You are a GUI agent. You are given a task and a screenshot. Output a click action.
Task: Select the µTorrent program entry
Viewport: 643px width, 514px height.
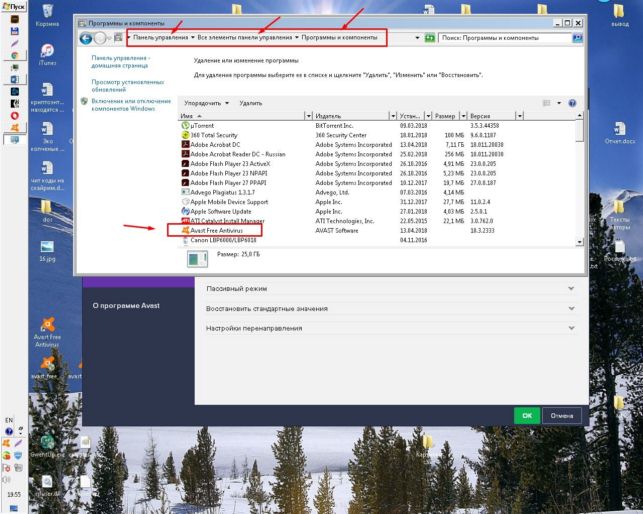[202, 126]
